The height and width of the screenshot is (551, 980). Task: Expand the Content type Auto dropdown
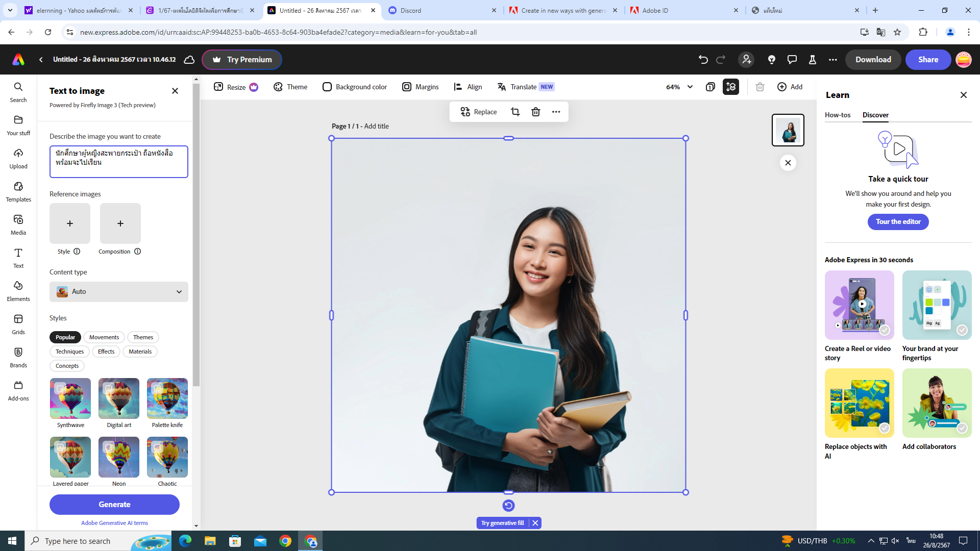pyautogui.click(x=118, y=292)
